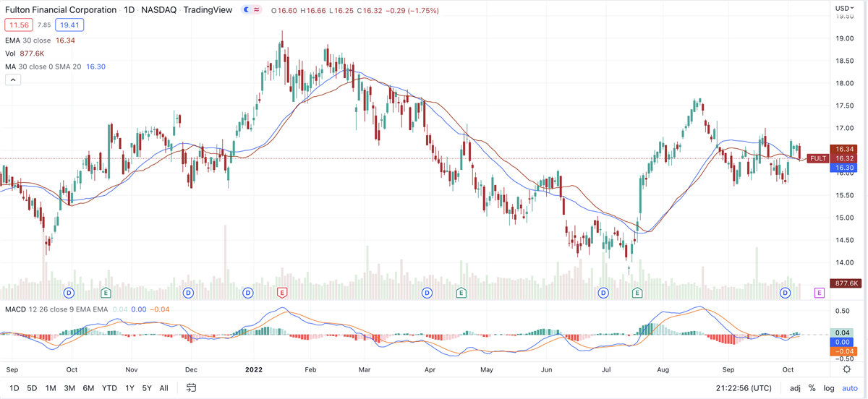Screen dimensions: 868x399
Task: Click the go-to-date calendar icon
Action: point(192,388)
